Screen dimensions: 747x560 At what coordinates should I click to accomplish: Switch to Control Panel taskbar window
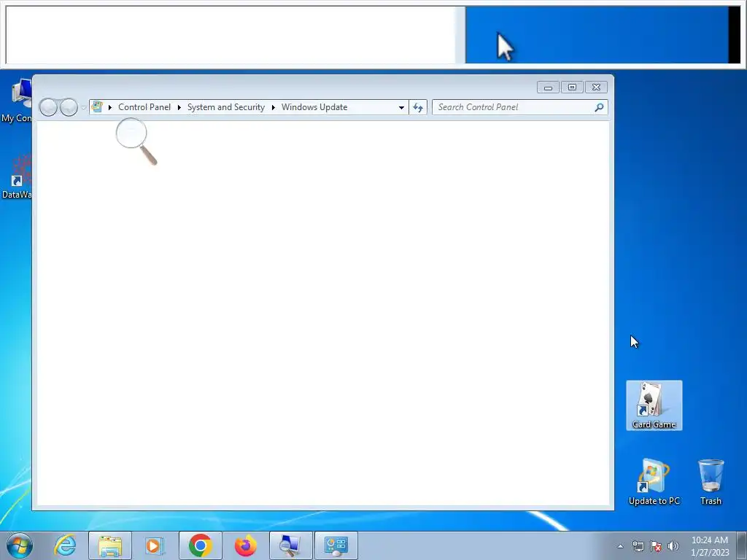coord(336,545)
